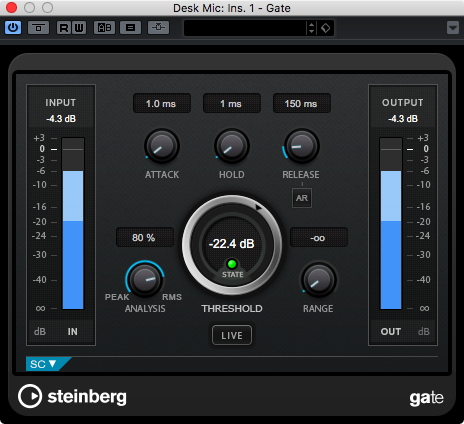Open preset management diamond icon
This screenshot has height=424, width=464.
click(x=326, y=28)
